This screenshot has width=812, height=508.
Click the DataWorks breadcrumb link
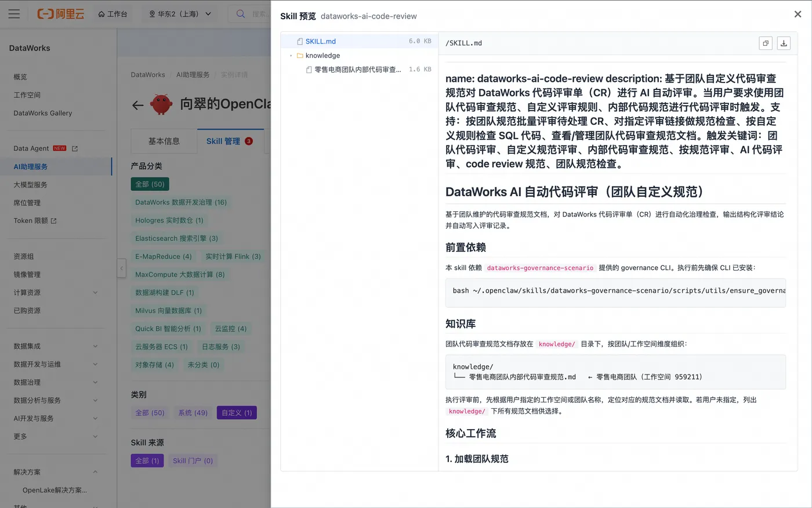[x=148, y=75]
